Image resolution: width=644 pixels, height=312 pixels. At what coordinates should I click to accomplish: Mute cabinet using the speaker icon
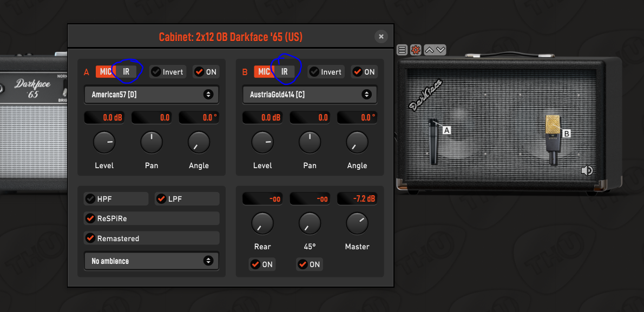[x=587, y=170]
